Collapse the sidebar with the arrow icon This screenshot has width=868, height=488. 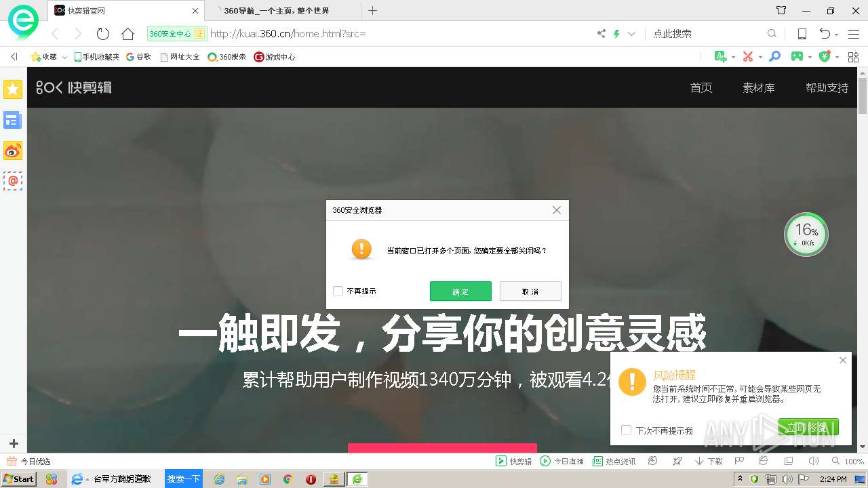pos(14,56)
